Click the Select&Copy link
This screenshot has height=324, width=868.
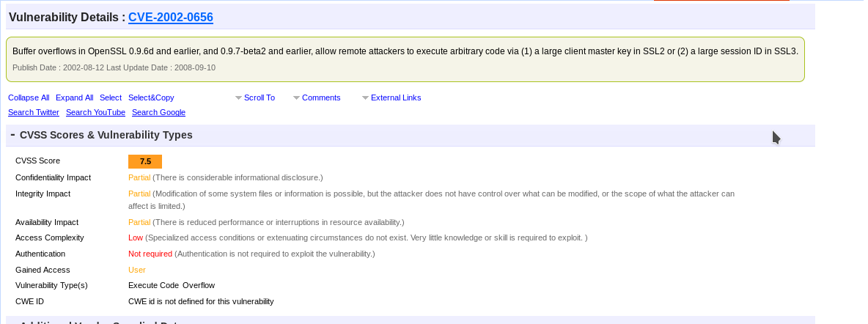coord(151,97)
